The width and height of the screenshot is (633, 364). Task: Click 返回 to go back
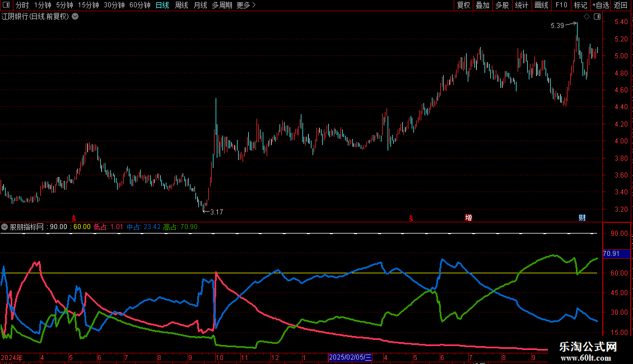point(621,5)
